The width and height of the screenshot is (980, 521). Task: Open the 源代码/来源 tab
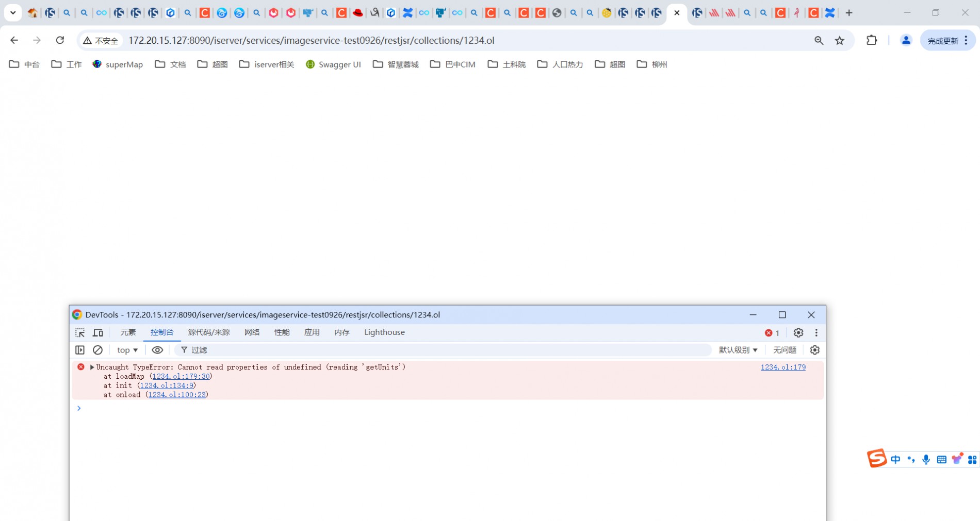(209, 332)
